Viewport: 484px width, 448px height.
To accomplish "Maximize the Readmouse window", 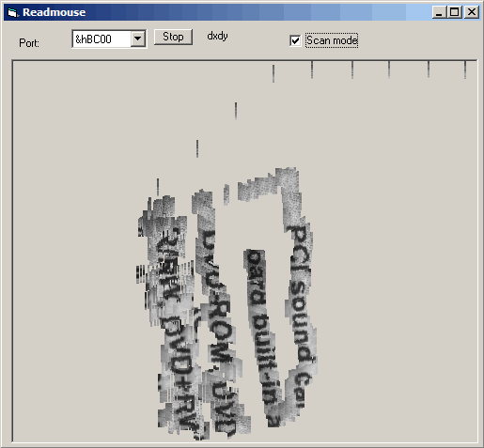I will (x=454, y=12).
